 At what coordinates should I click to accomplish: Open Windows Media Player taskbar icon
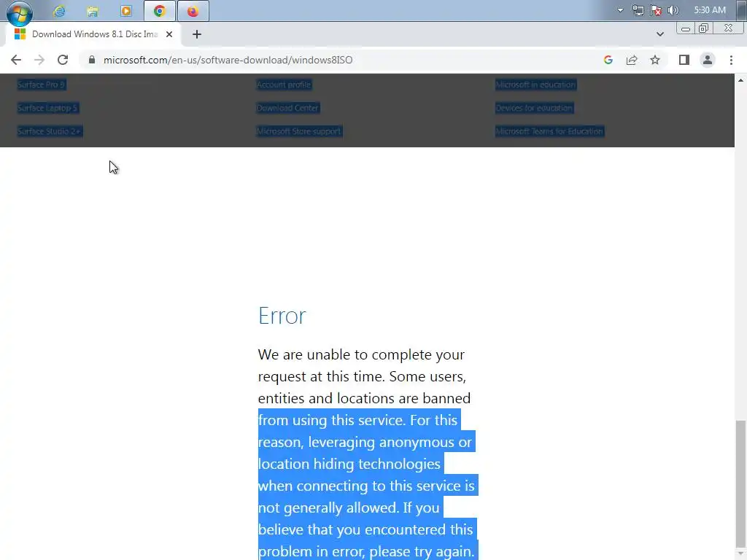click(126, 11)
